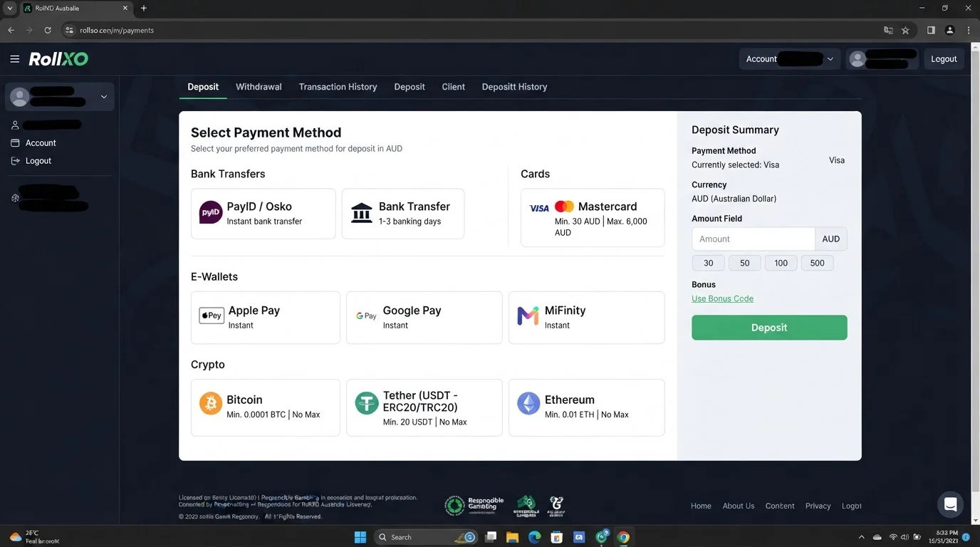980x547 pixels.
Task: Focus the Amount input field
Action: 753,239
